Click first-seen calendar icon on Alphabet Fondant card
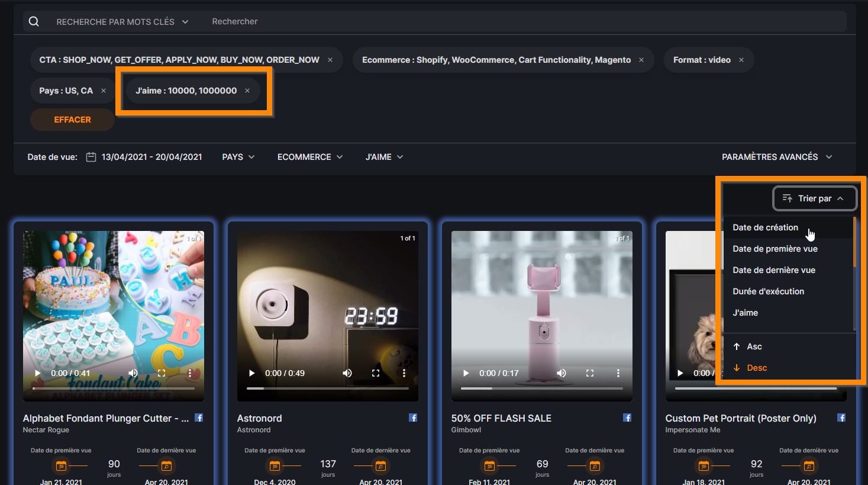Screen dimensions: 868x485 tap(61, 466)
